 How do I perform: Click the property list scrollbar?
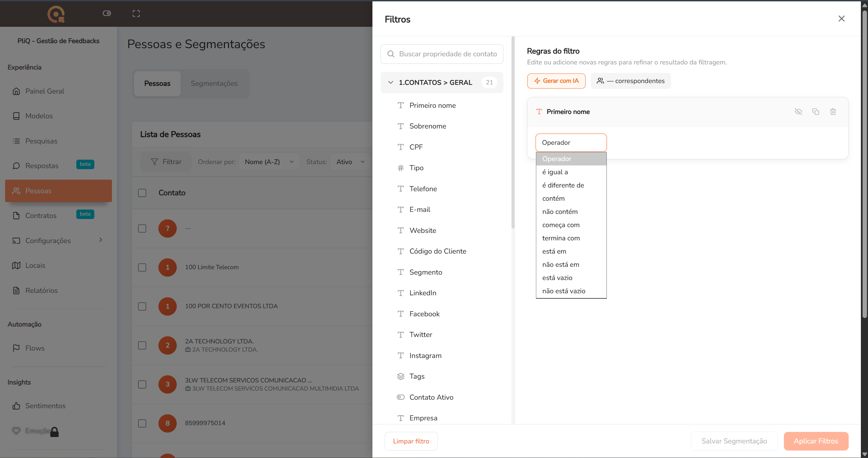513,132
